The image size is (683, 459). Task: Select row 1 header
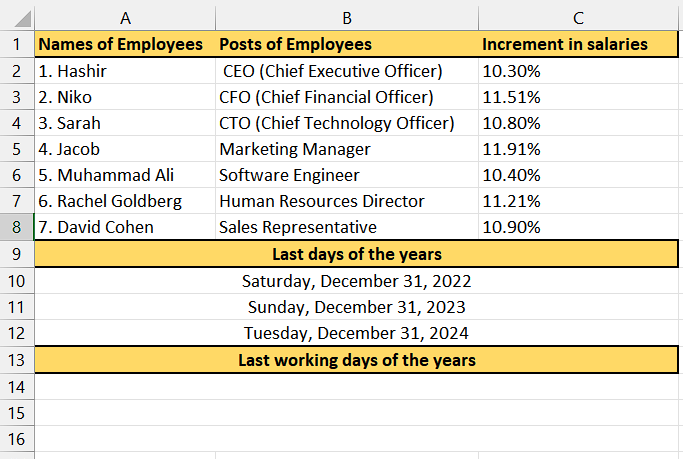click(x=17, y=44)
